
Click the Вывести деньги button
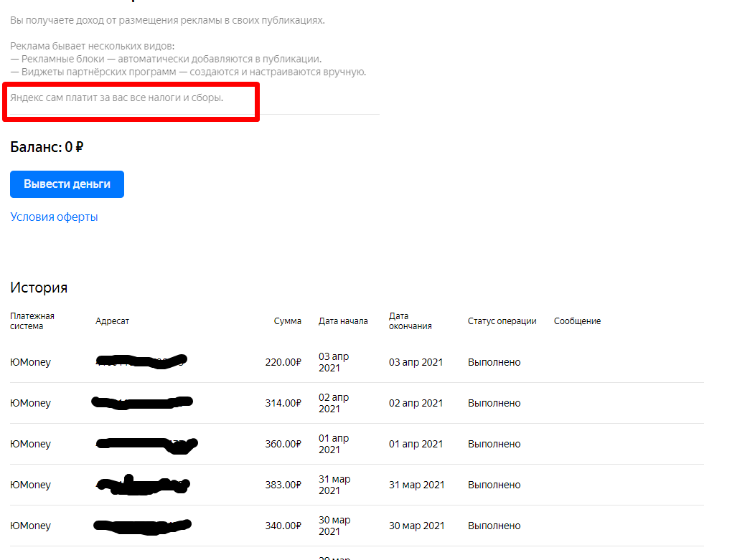67,184
